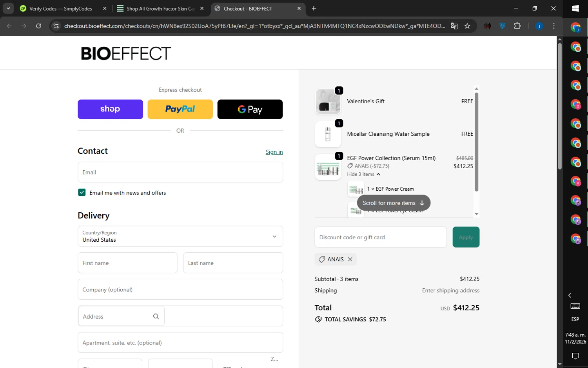Focus the Discount code or gift card field

point(380,237)
